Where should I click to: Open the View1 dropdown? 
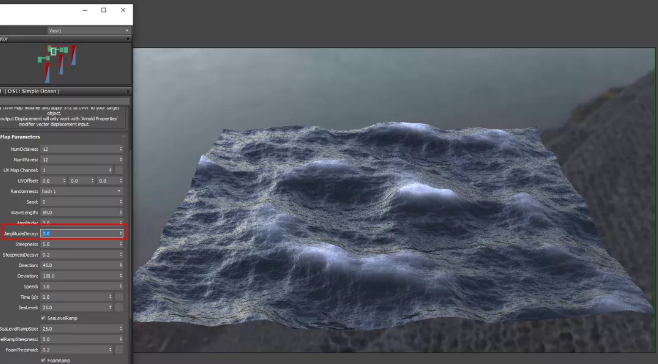pyautogui.click(x=89, y=31)
